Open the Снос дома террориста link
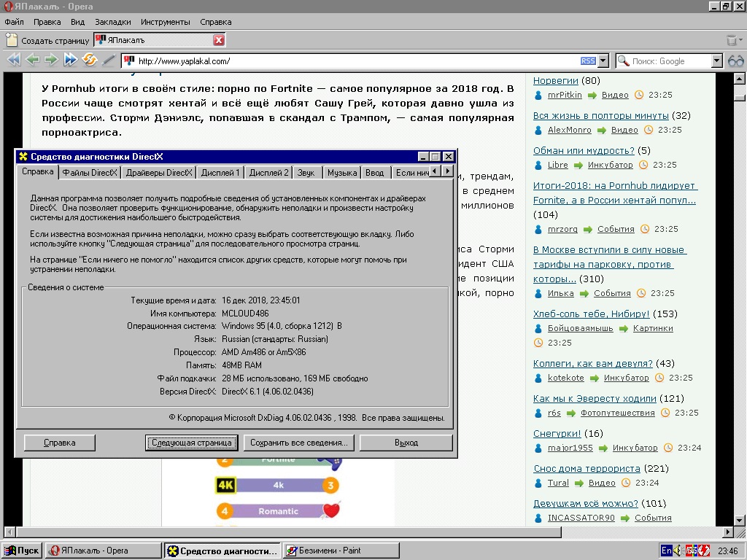 (587, 469)
